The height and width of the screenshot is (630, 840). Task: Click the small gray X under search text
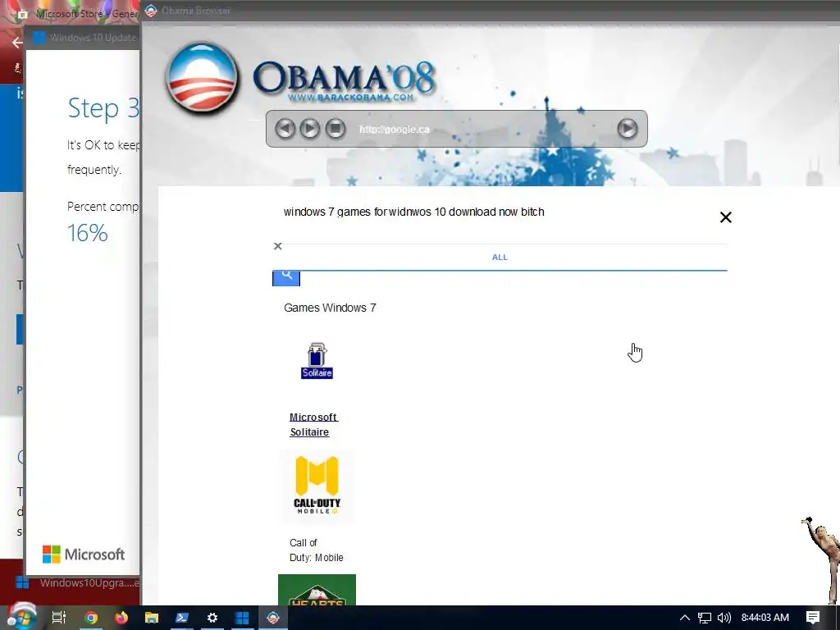coord(277,246)
